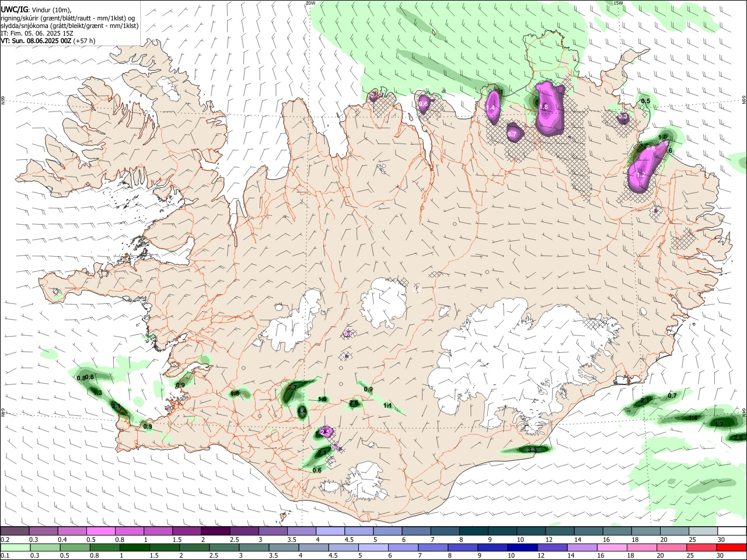Click the white swatch ending the upper legend row
Viewport: 747px width, 560px height.
[x=731, y=531]
